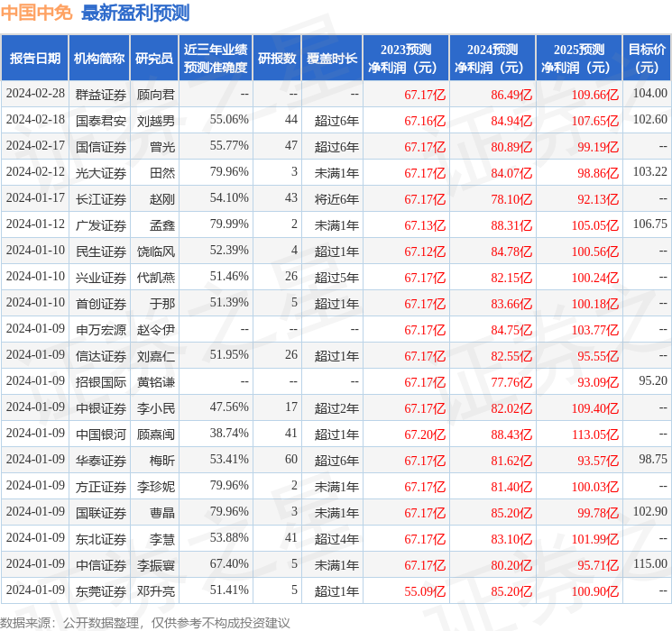The height and width of the screenshot is (631, 672).
Task: Click analyst name 代凯燕
Action: point(156,278)
